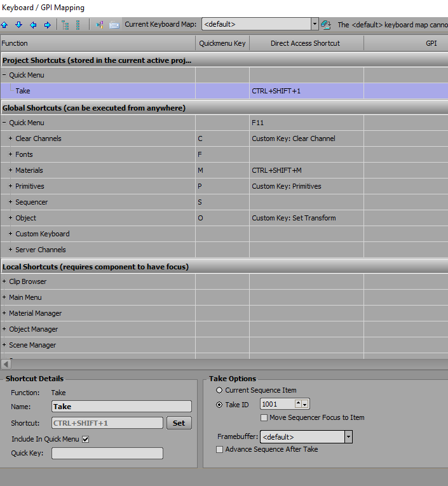
Task: Click the empty Quick Key input field
Action: tap(107, 453)
